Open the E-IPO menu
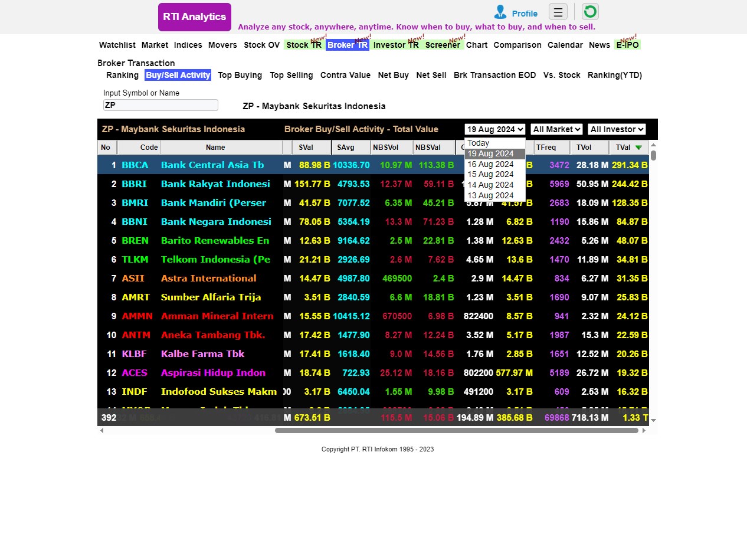Image resolution: width=747 pixels, height=560 pixels. point(627,45)
